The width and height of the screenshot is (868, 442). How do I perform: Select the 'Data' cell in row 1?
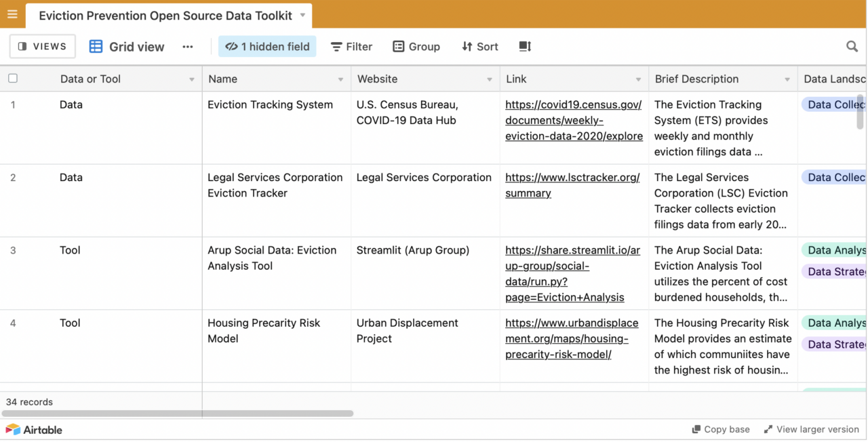[x=127, y=128]
